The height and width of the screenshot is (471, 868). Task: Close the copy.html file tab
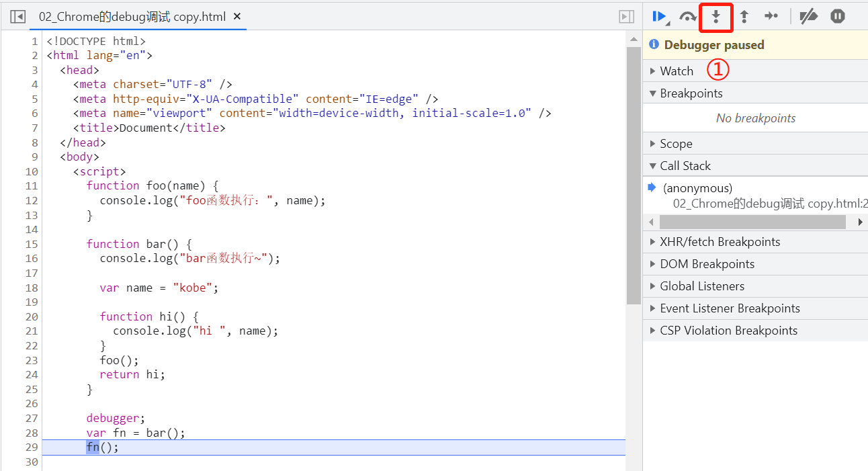coord(237,17)
